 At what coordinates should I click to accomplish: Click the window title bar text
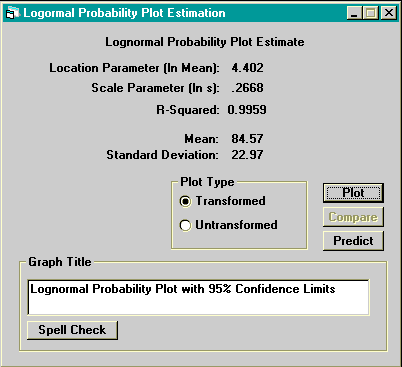pyautogui.click(x=124, y=13)
